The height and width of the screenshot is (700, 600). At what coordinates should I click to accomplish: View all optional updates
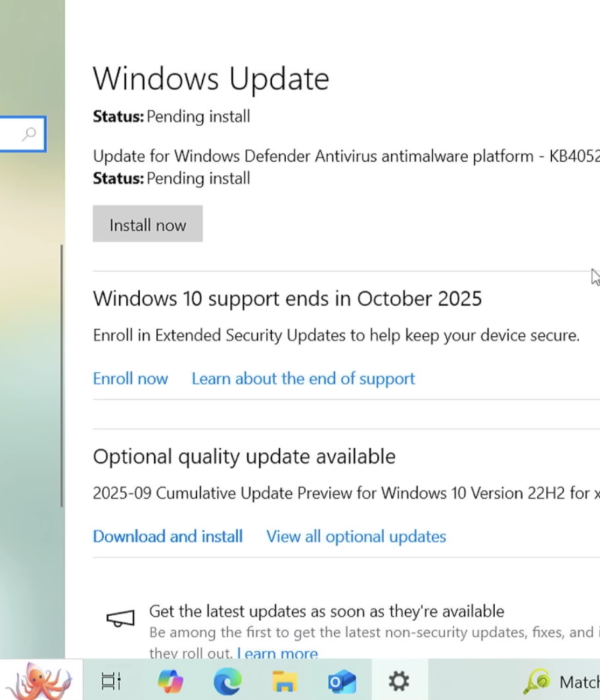[x=356, y=536]
